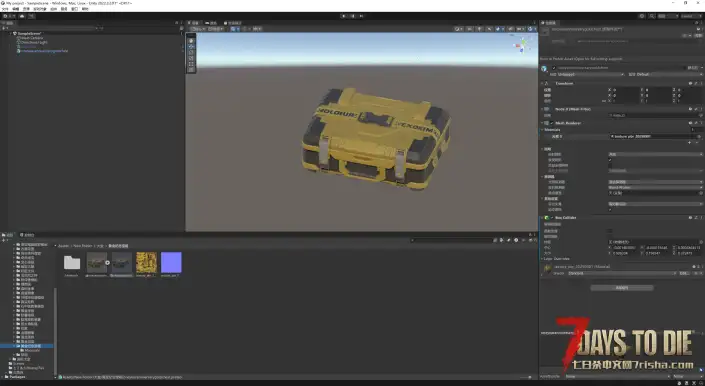Image resolution: width=705 pixels, height=386 pixels.
Task: Toggle scene effects button in scene toolbar
Action: pos(499,29)
